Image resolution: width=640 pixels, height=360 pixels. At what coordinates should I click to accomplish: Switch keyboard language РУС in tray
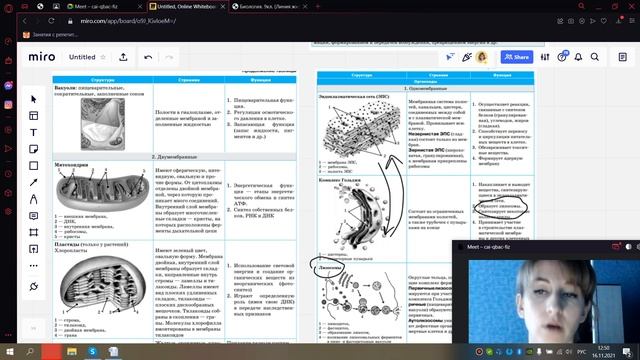(581, 352)
